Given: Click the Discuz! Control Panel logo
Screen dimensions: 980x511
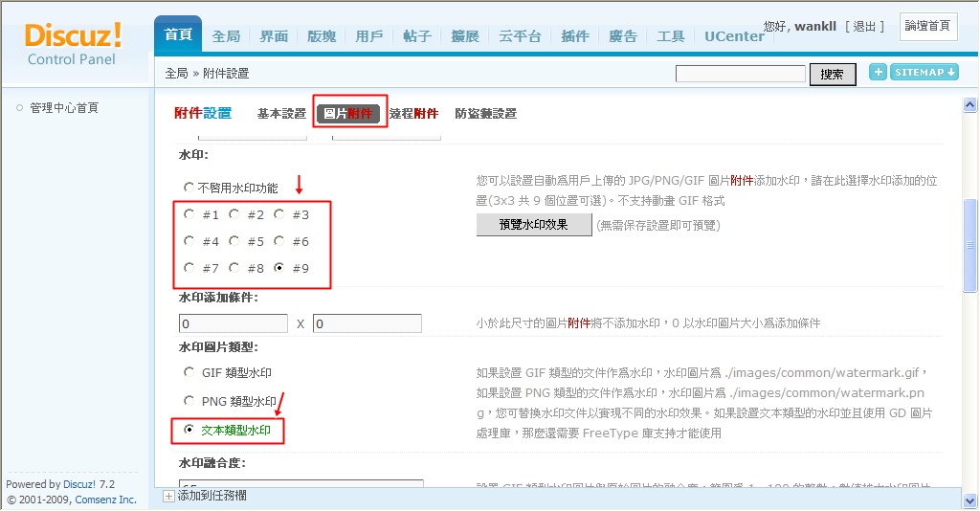Looking at the screenshot, I should pyautogui.click(x=74, y=44).
